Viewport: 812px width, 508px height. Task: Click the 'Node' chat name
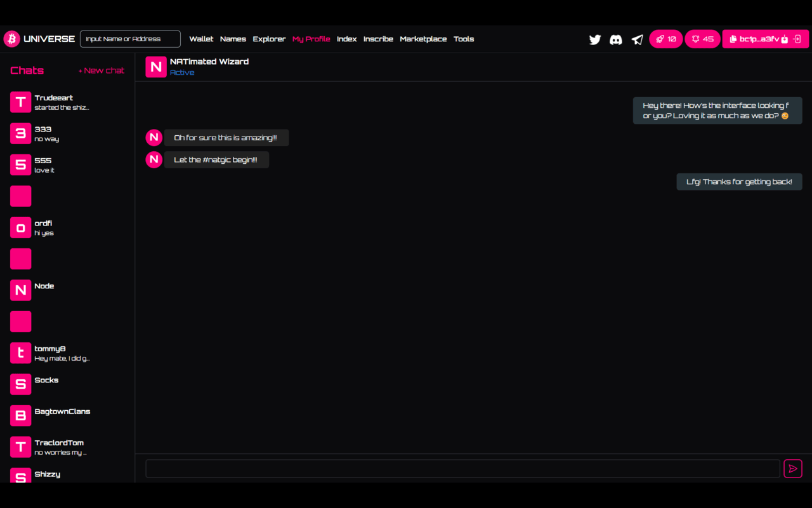coord(44,286)
